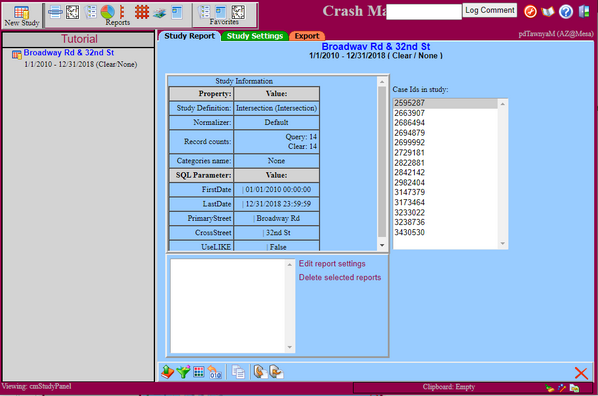Click the exit door logout icon

pyautogui.click(x=584, y=11)
